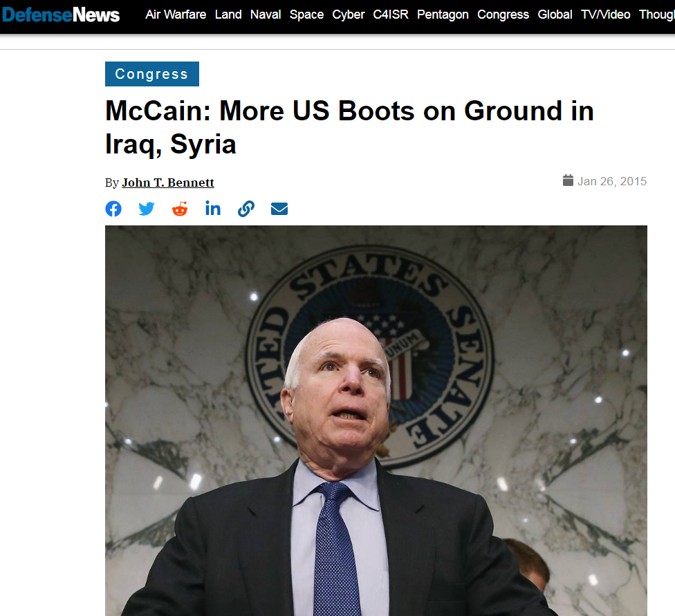
Task: Share article on Facebook
Action: coord(113,209)
